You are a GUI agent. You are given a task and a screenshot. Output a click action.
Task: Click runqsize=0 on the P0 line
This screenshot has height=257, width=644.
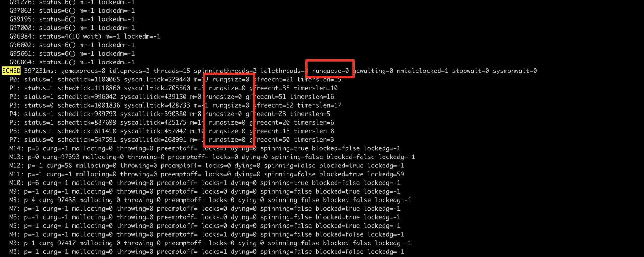point(231,80)
